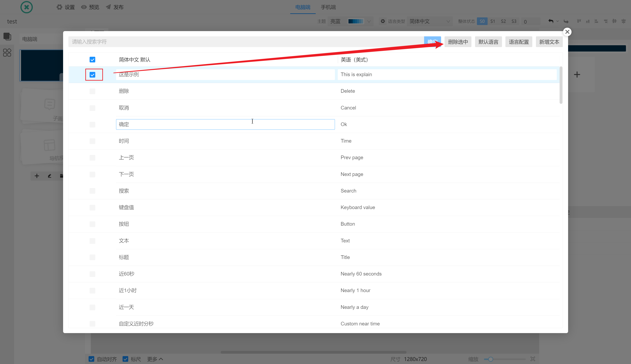This screenshot has height=364, width=631.
Task: Click the canvas horizontal scrollbar
Action: [x=313, y=352]
